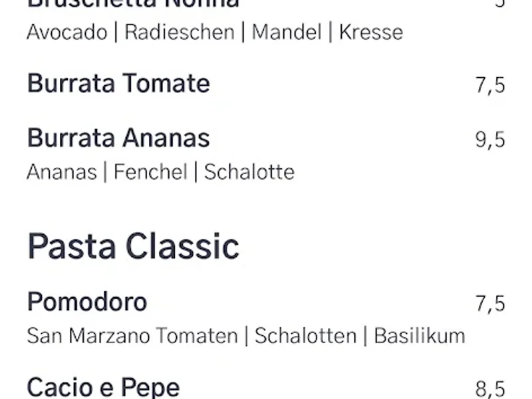The width and height of the screenshot is (532, 399).
Task: Open the Burrata Ananas dish title
Action: [118, 138]
